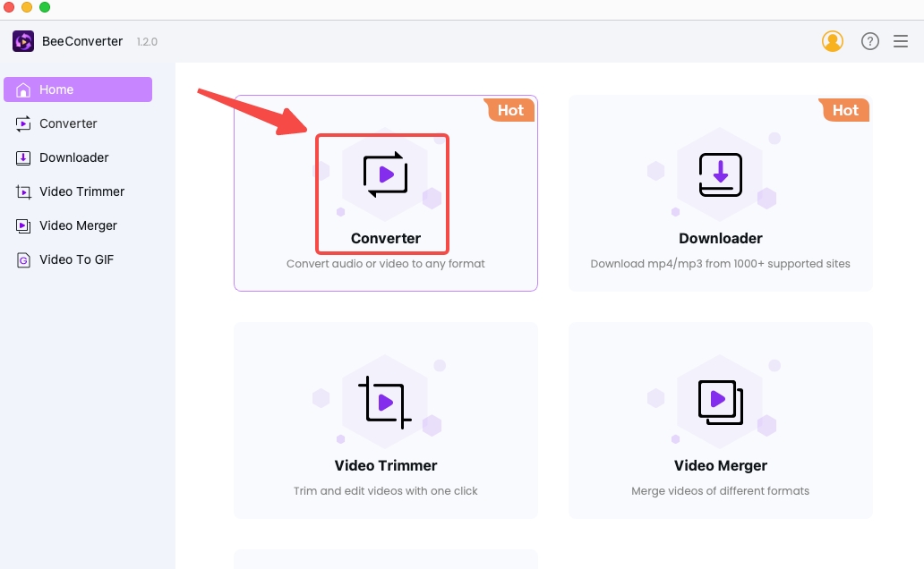Click the BeeConverter title text
924x569 pixels.
82,41
